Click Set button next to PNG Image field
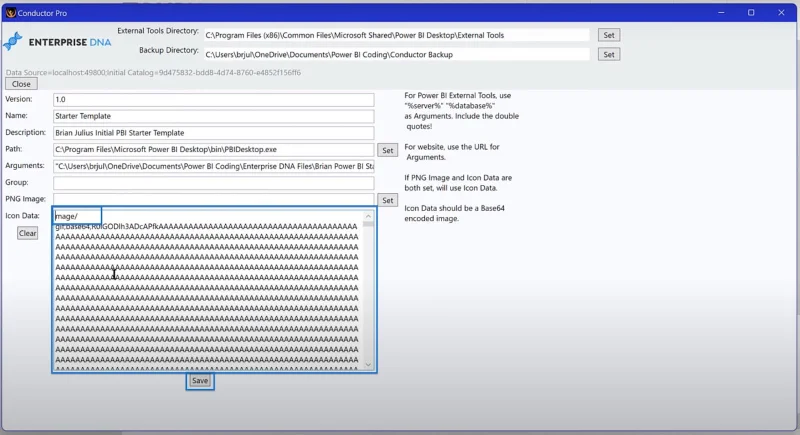Screen dimensions: 800x435 pos(387,200)
